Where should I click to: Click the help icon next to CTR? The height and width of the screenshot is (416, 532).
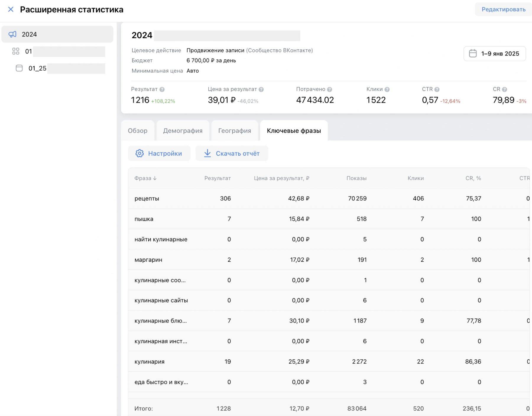[x=437, y=89]
